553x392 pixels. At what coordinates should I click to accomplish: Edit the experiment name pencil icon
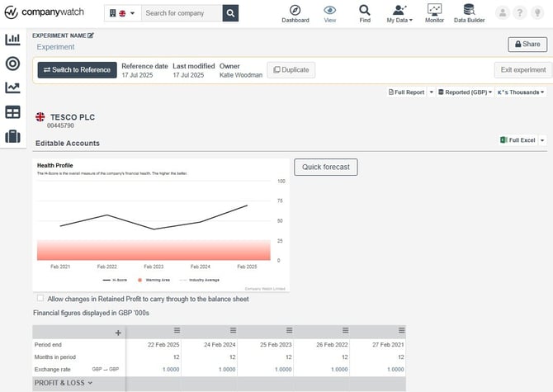[91, 35]
